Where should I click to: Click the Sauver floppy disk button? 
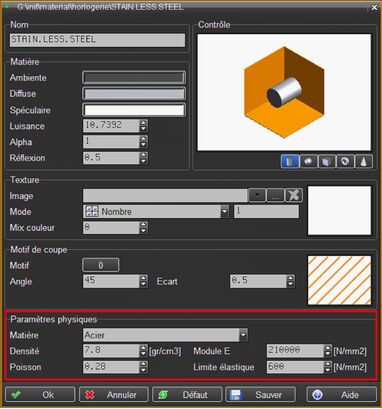pyautogui.click(x=261, y=395)
